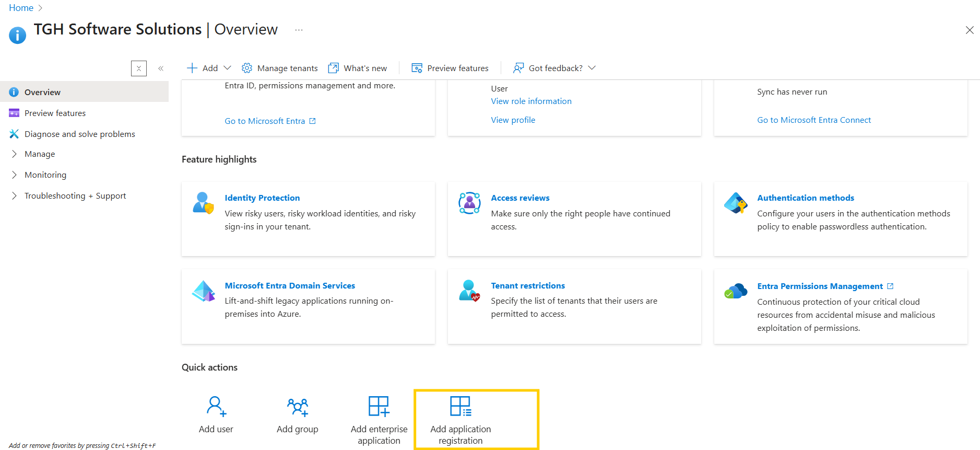Click the Preview features toolbar icon
Viewport: 980px width, 450px height.
[417, 68]
